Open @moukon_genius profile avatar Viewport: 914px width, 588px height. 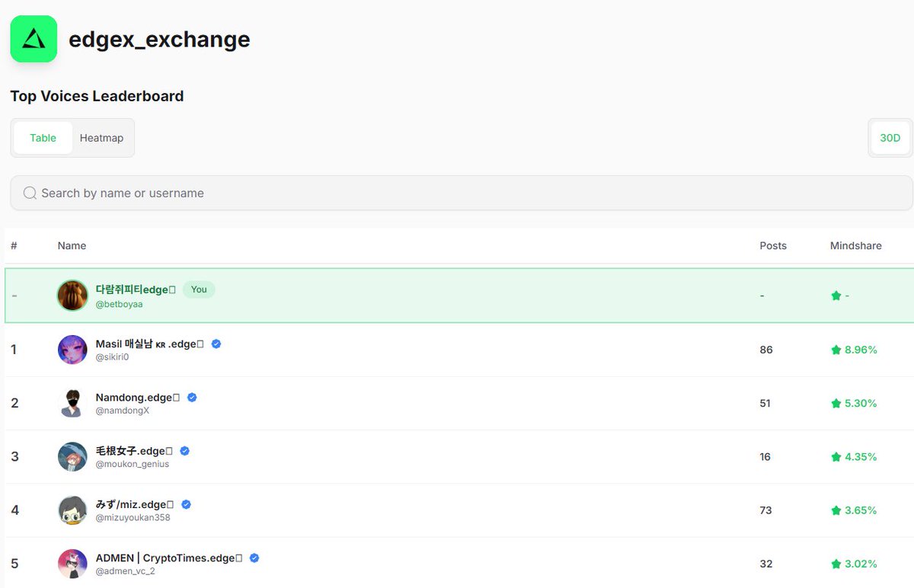72,457
